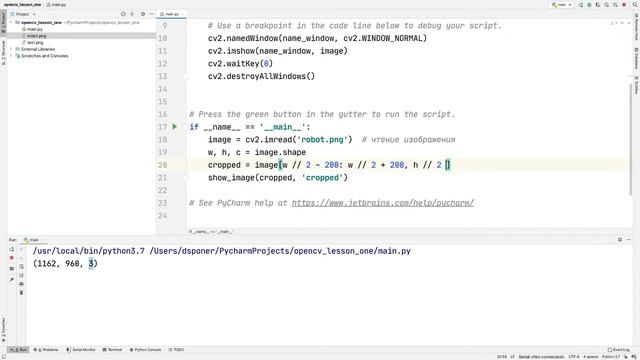640x360 pixels.
Task: Rerun main from the Run panel
Action: click(x=12, y=249)
